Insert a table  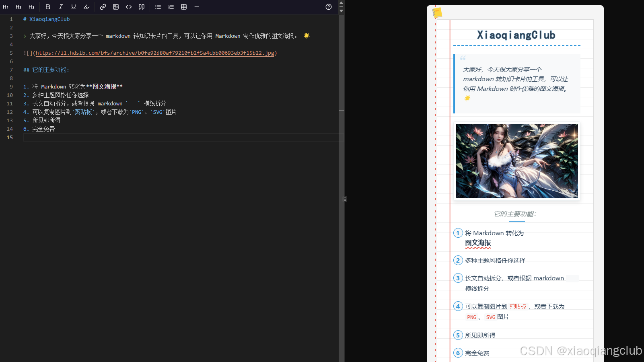point(184,7)
